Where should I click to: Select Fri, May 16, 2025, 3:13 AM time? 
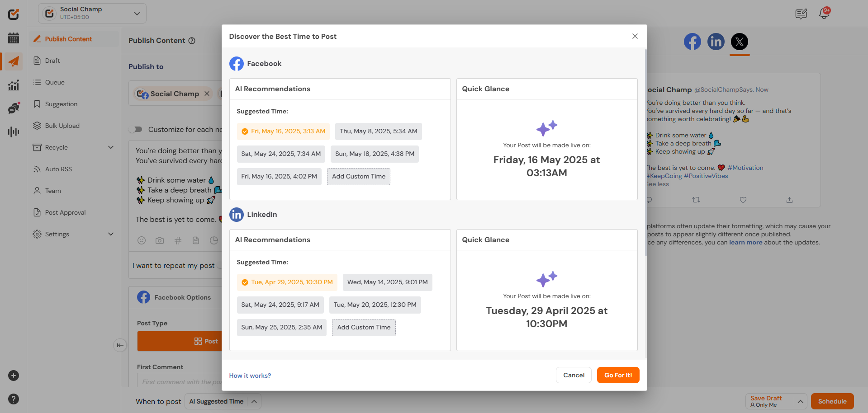click(x=283, y=131)
